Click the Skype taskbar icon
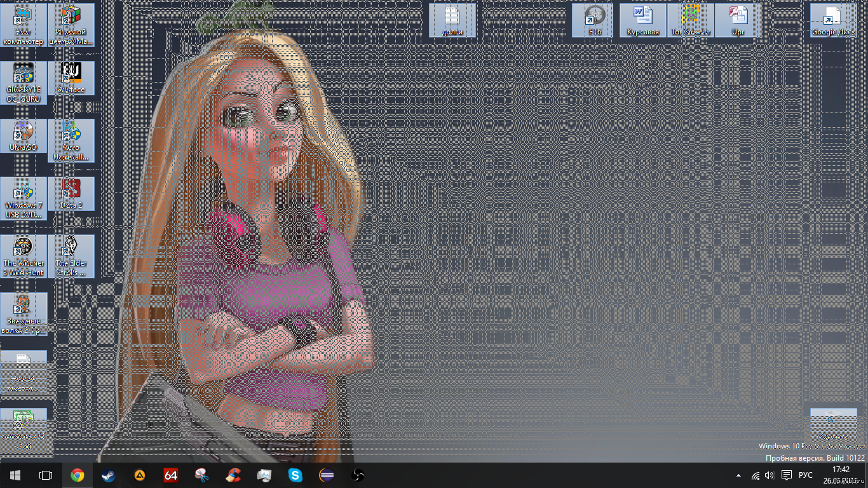The height and width of the screenshot is (488, 868). [295, 475]
